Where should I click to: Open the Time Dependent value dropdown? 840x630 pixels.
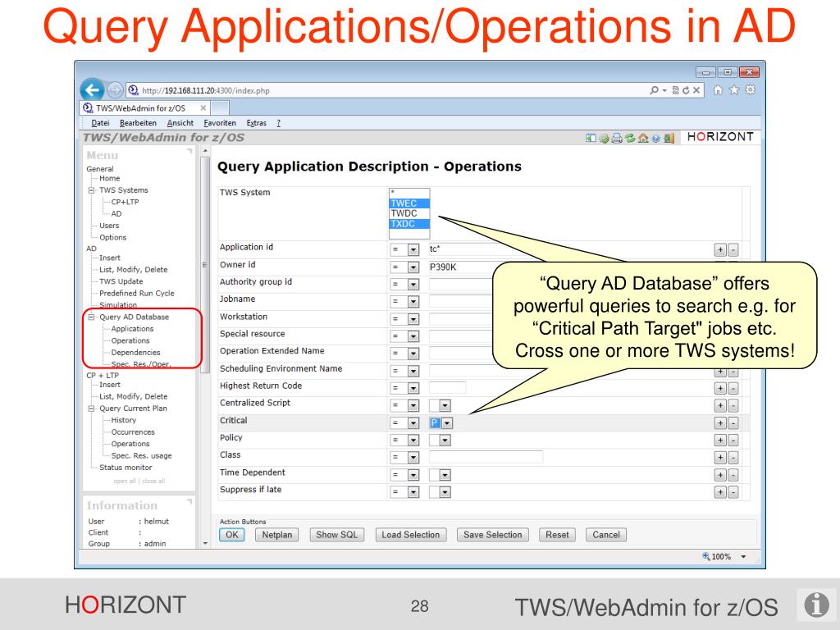tap(445, 475)
